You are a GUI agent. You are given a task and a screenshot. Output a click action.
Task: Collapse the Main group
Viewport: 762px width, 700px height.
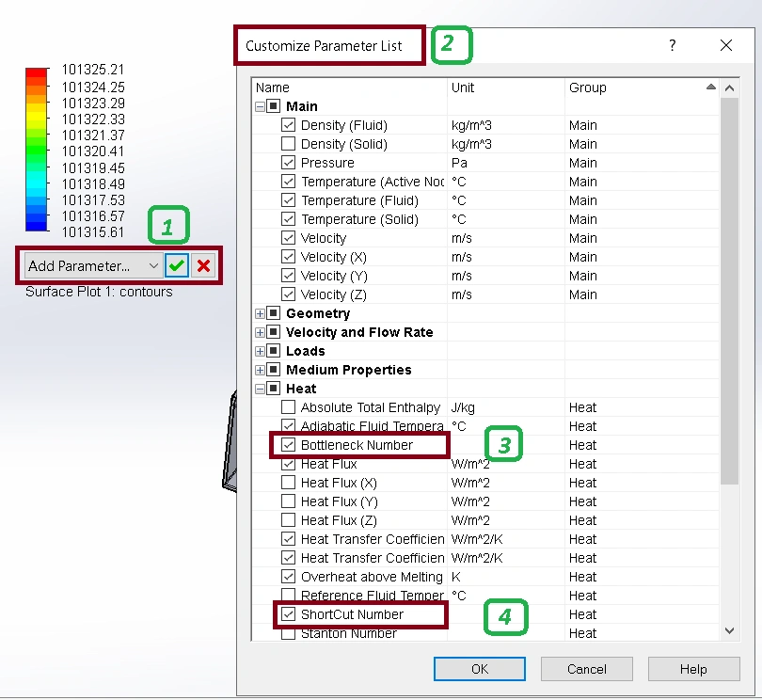[260, 106]
